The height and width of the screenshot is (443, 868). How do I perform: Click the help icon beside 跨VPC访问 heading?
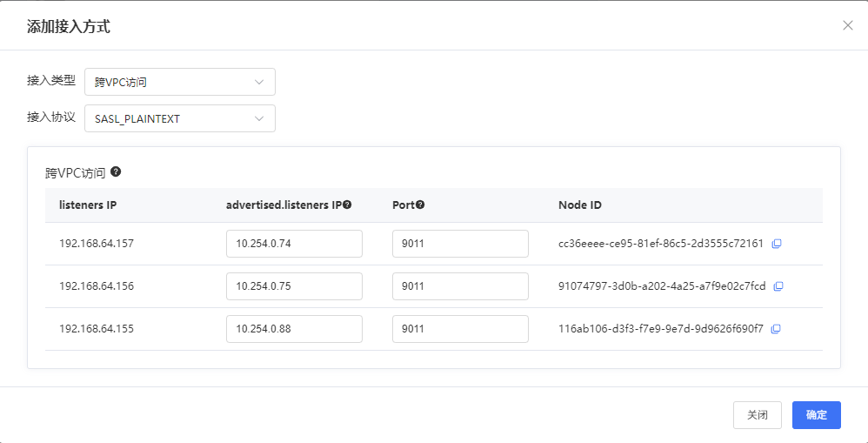[x=116, y=171]
